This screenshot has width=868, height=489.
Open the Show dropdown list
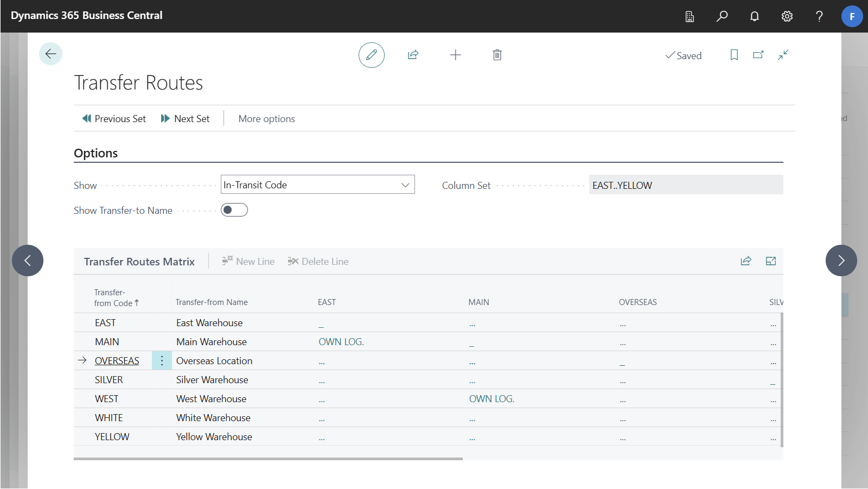coord(317,185)
